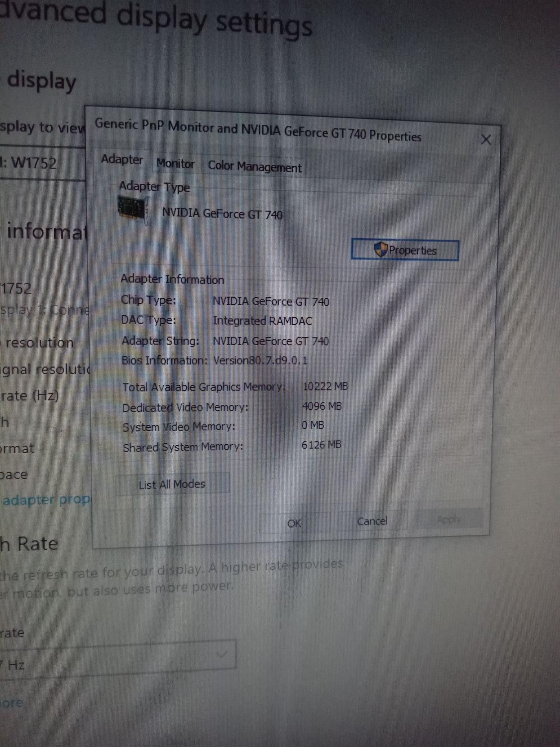Open List All Modes
Image resolution: width=560 pixels, height=747 pixels.
point(172,484)
